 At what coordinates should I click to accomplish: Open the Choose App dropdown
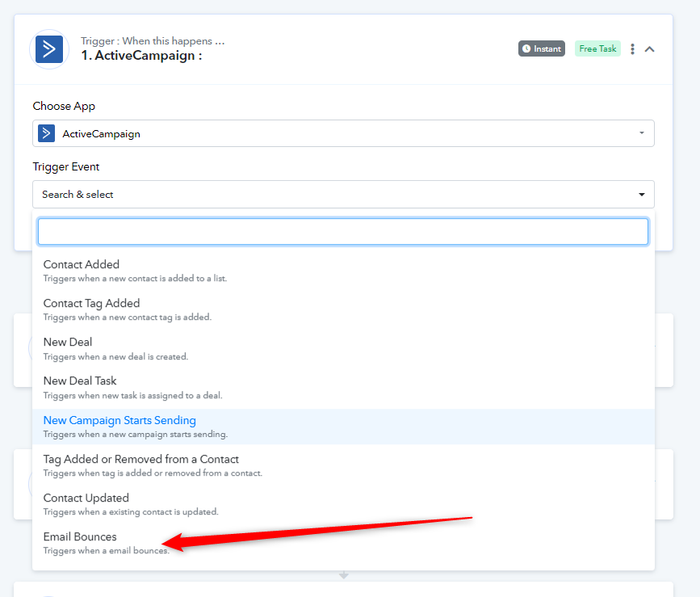click(x=343, y=133)
